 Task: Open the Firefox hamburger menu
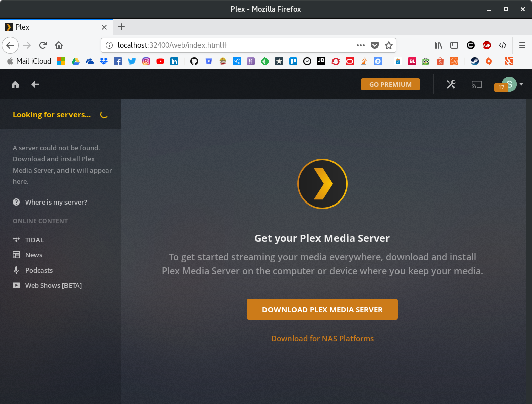522,45
